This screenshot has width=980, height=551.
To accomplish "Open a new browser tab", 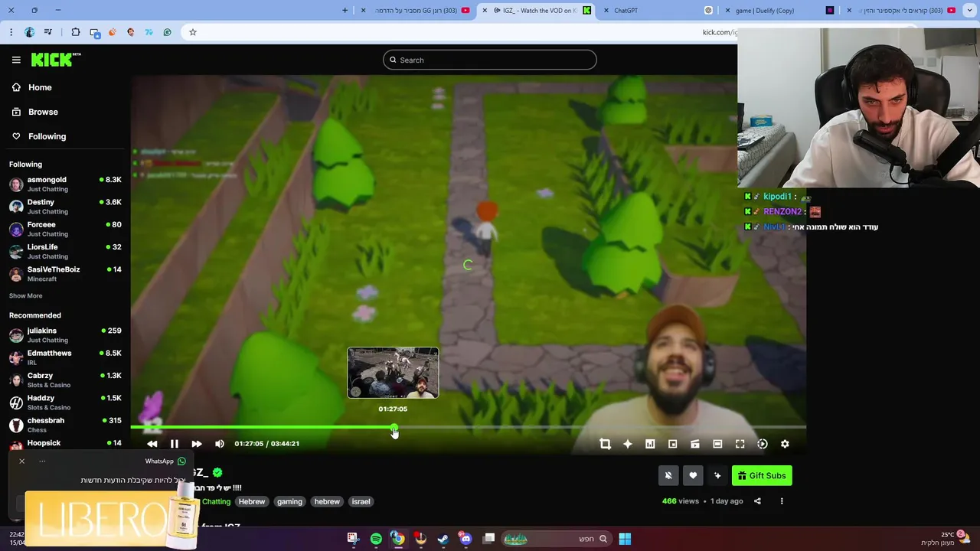I will coord(345,10).
